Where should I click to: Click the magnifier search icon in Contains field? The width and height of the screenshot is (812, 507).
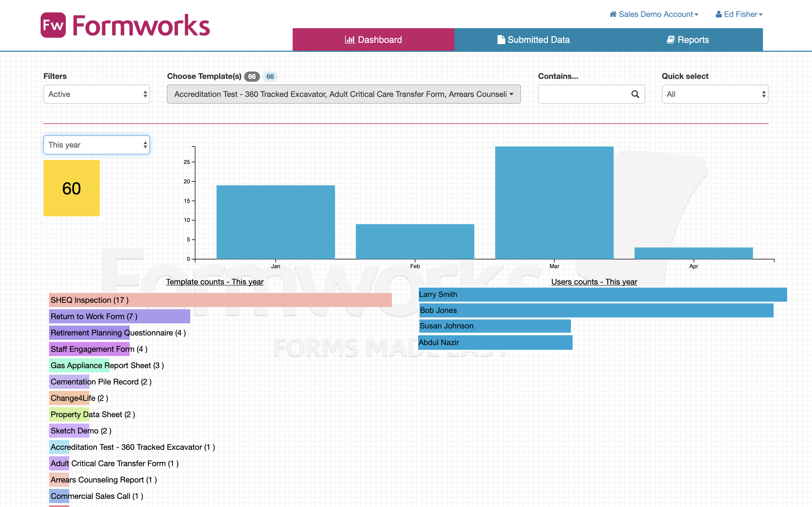pos(635,94)
